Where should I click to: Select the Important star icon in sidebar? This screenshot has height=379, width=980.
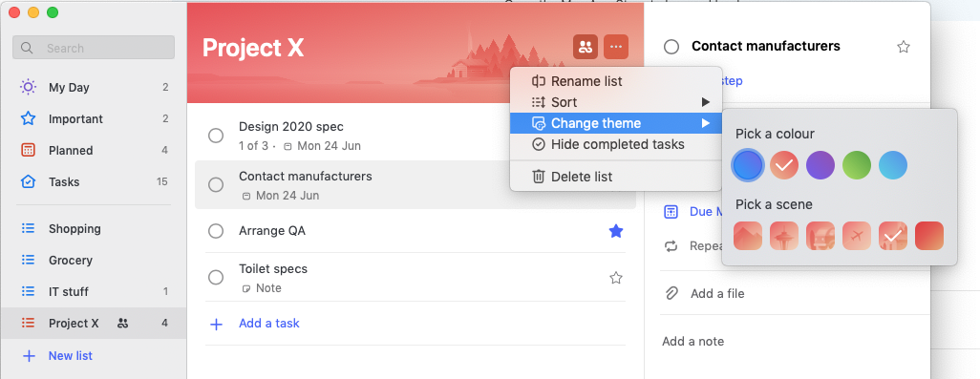pos(28,118)
